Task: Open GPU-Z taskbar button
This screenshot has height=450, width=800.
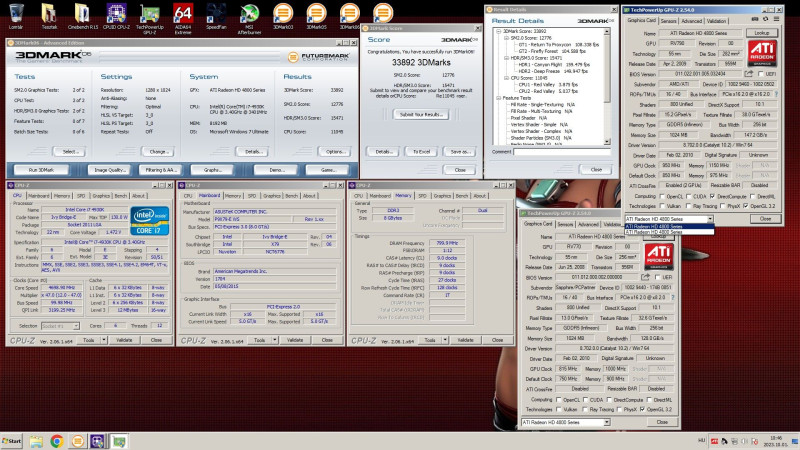Action: pyautogui.click(x=119, y=441)
